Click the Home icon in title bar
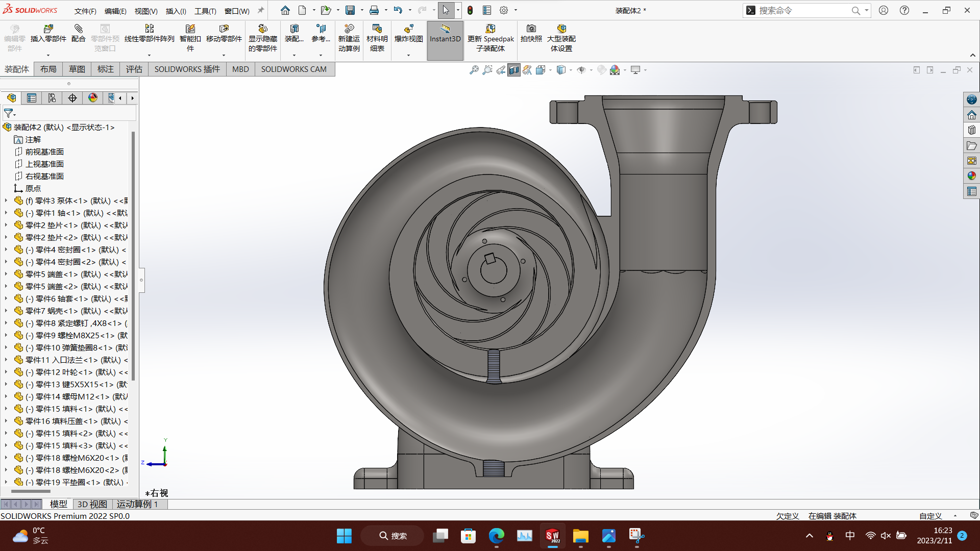980x551 pixels. [x=285, y=10]
